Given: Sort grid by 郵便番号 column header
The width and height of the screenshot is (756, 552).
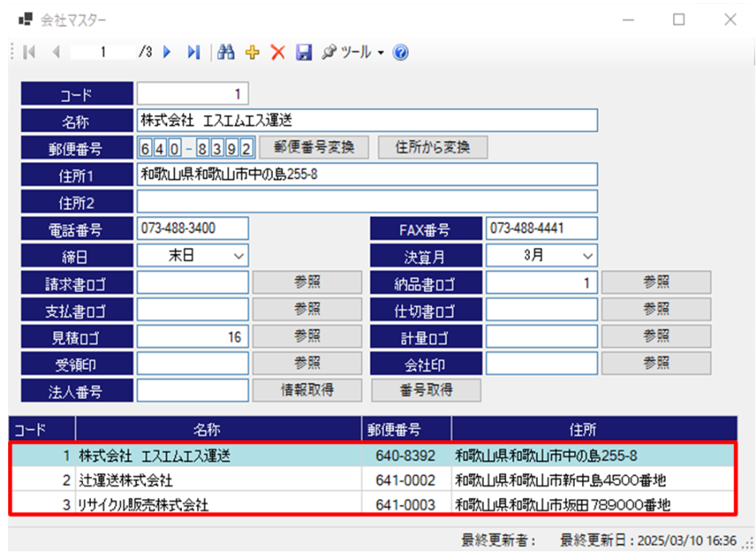Looking at the screenshot, I should [x=406, y=428].
